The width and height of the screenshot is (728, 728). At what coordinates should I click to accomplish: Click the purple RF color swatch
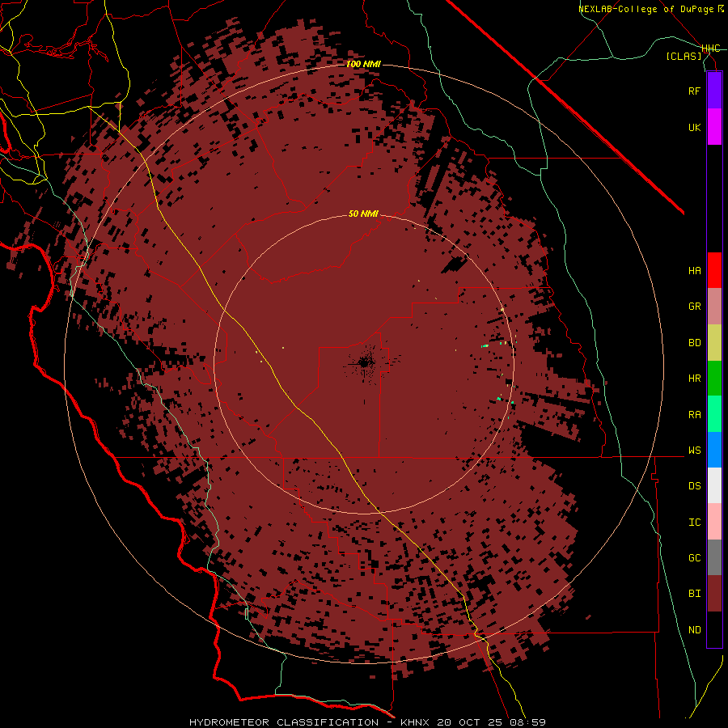coord(714,91)
